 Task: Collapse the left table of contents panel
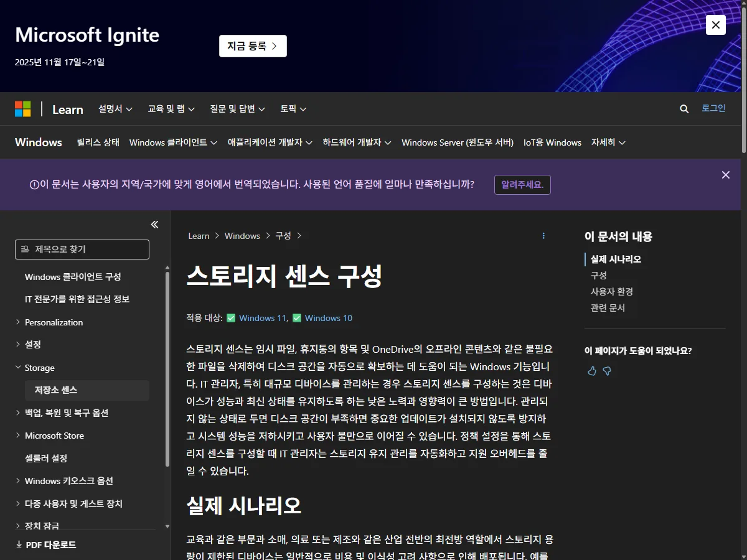point(154,225)
